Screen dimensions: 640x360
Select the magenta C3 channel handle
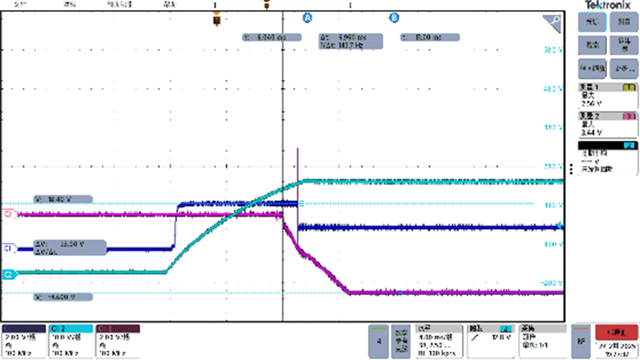pos(9,213)
